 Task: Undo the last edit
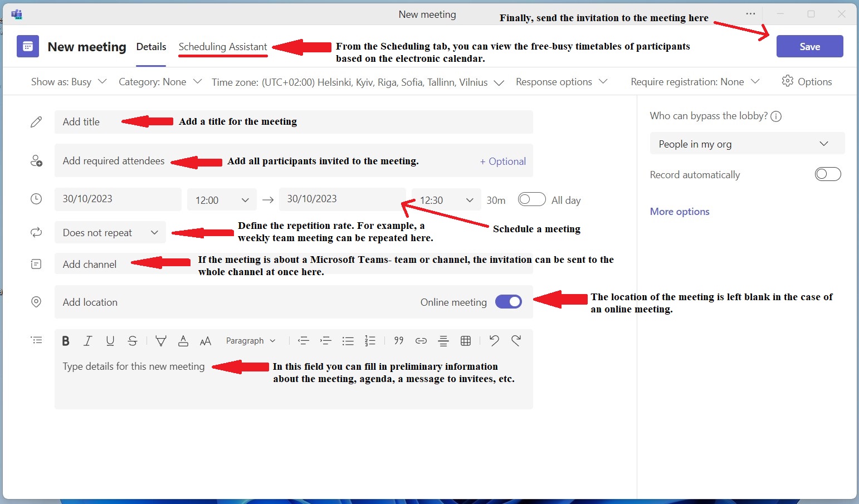click(494, 341)
